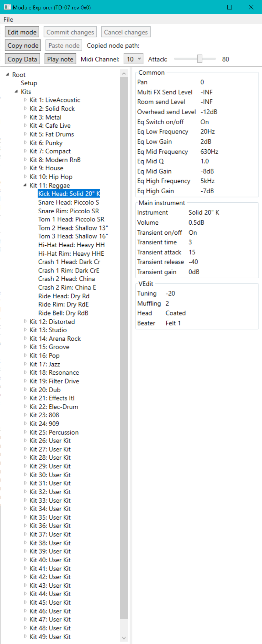
Task: Select the Setup tree item
Action: point(29,83)
